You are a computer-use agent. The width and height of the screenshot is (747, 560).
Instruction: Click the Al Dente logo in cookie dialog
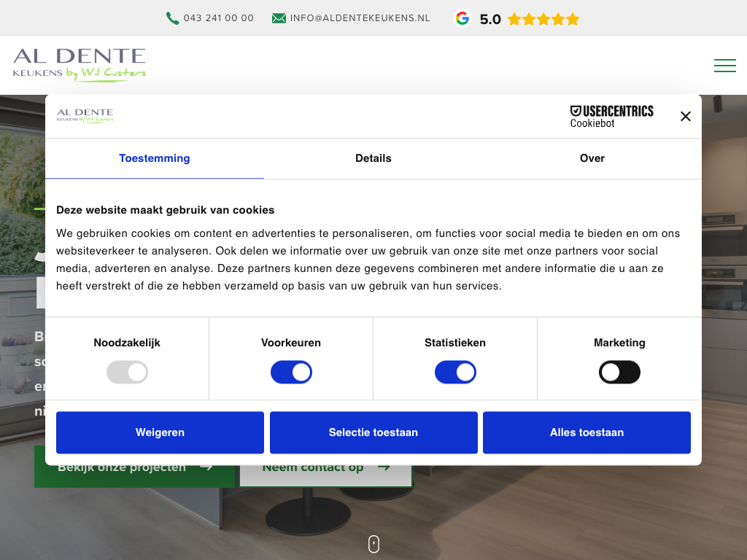tap(85, 115)
